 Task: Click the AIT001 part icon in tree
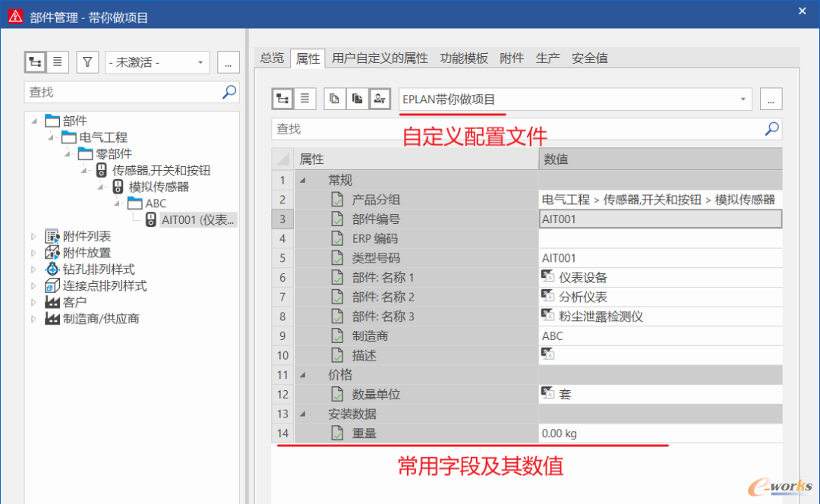[x=150, y=219]
